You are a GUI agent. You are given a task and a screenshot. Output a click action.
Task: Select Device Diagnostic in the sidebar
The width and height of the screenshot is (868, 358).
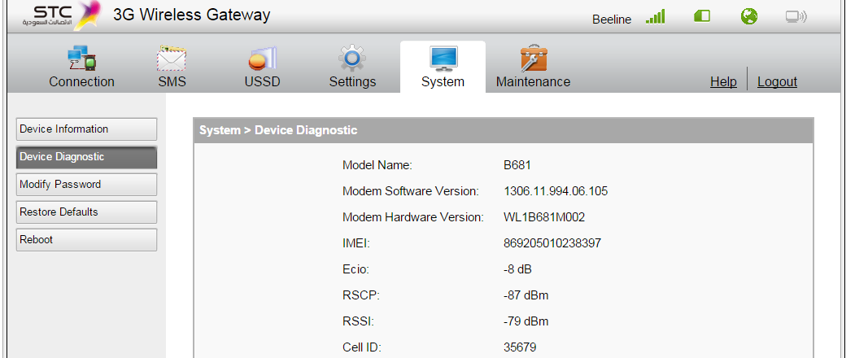click(86, 157)
